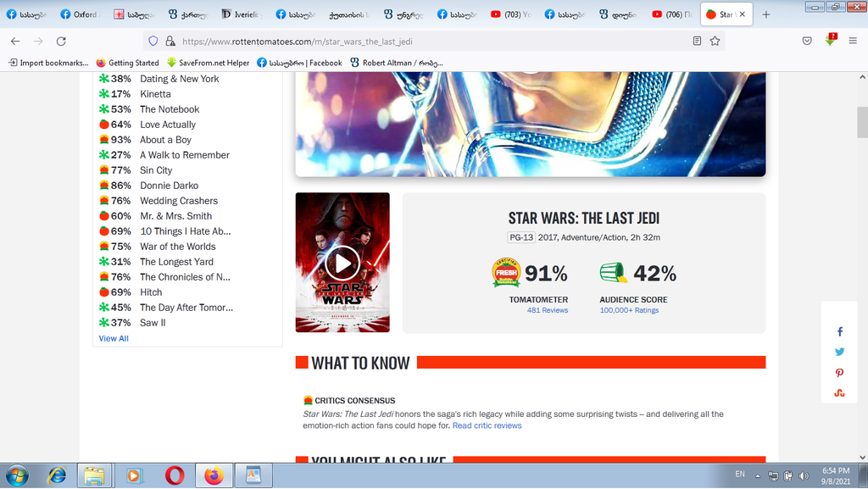Show site security padlock info
Image resolution: width=868 pixels, height=489 pixels.
170,41
